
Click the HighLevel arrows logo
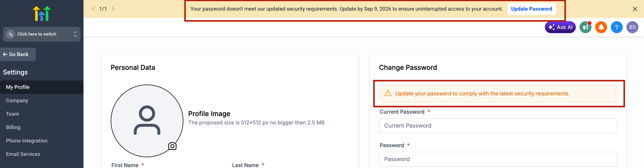pos(42,13)
